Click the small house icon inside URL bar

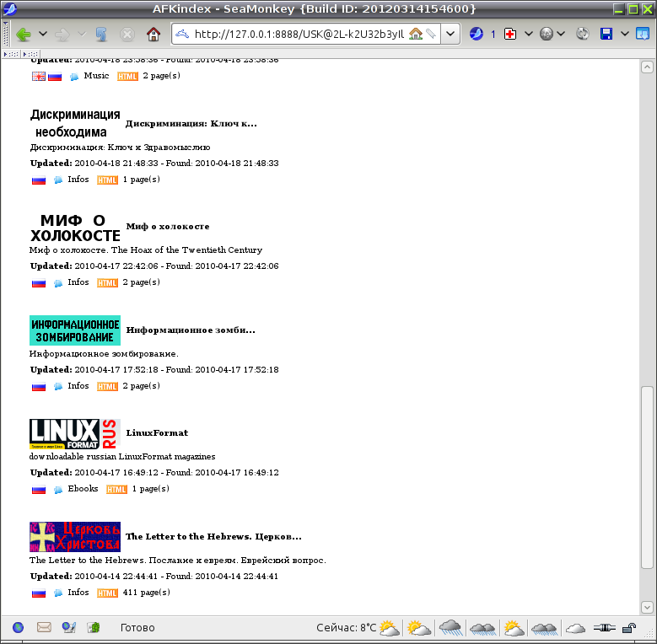pos(415,34)
